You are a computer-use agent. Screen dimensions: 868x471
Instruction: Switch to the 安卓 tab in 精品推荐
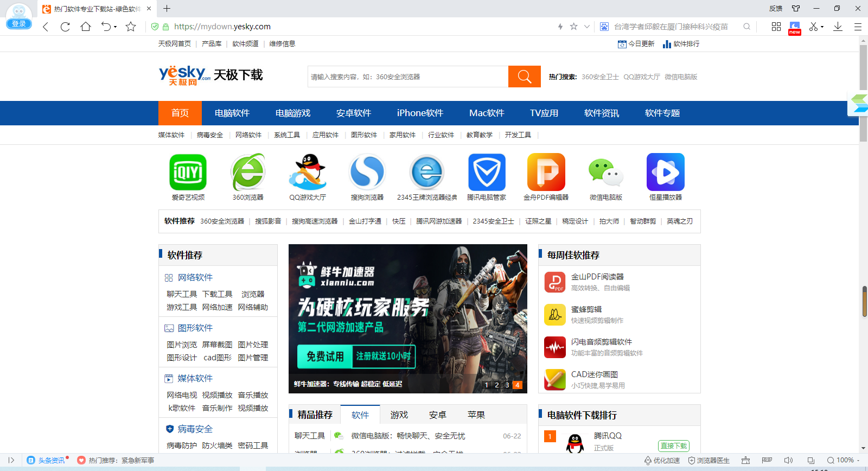pyautogui.click(x=438, y=415)
